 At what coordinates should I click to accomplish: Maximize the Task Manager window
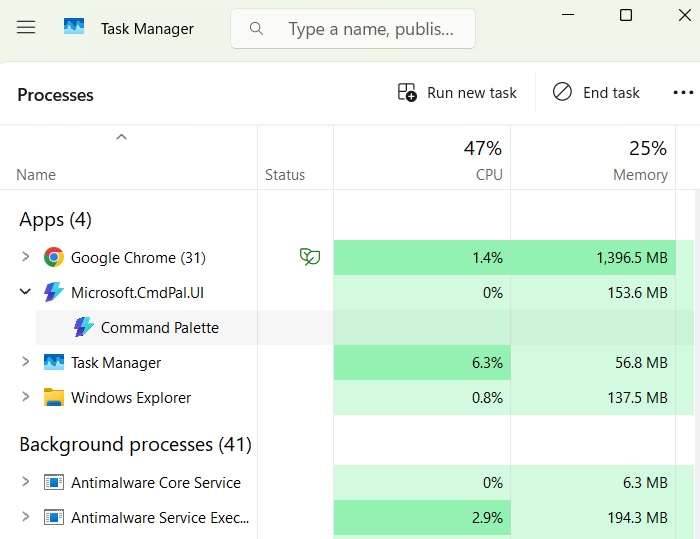(x=626, y=15)
